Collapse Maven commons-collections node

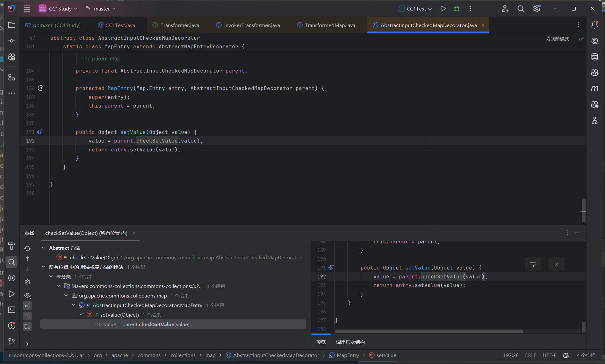coord(59,286)
